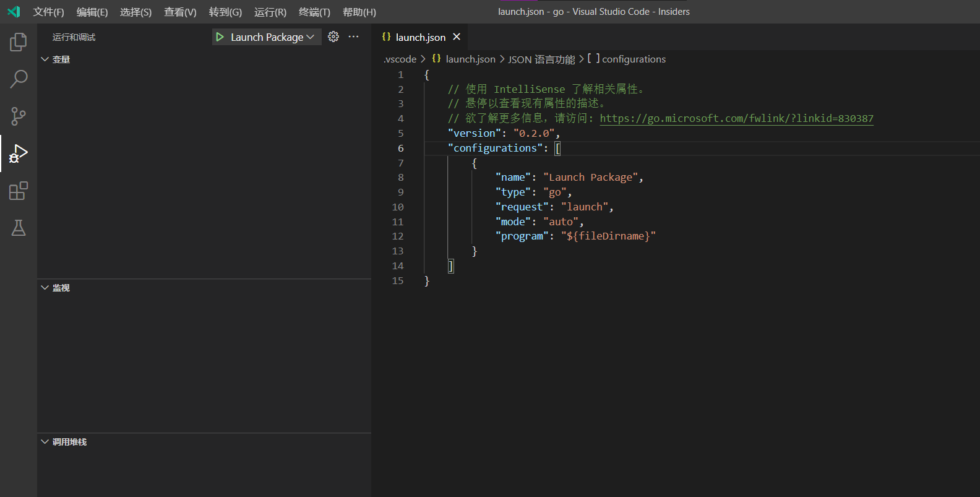The image size is (980, 497).
Task: Open the 终端(T) menu
Action: point(314,12)
